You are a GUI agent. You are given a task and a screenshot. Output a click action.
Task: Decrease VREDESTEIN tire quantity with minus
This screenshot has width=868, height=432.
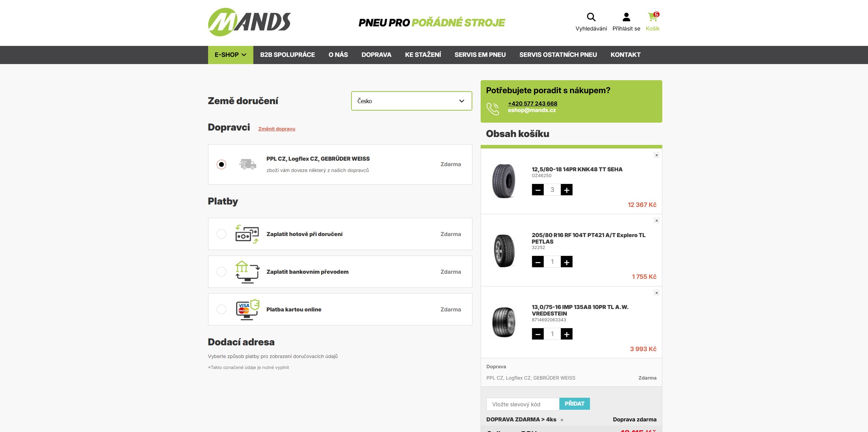coord(538,334)
